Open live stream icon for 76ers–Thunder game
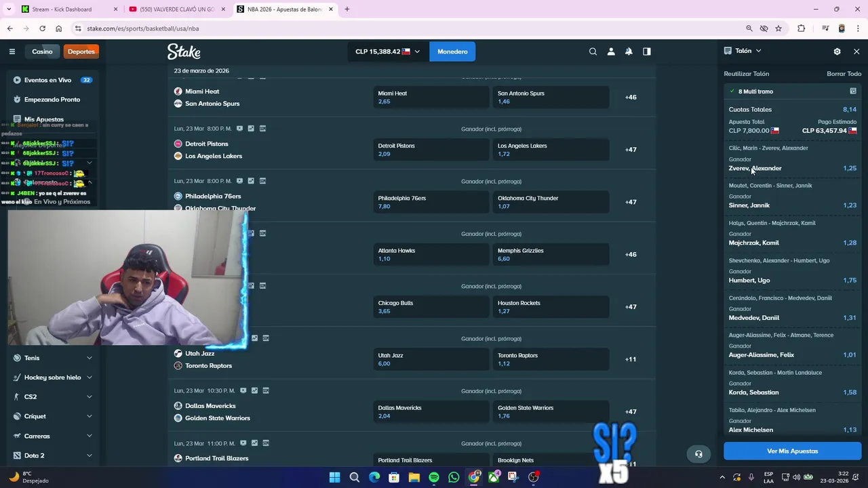 (239, 181)
